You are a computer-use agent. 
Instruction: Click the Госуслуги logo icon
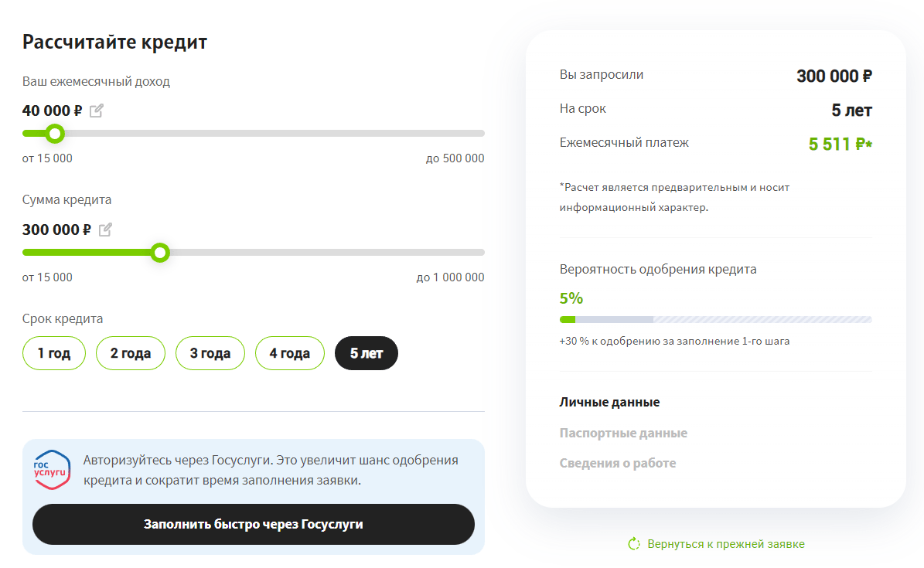click(x=52, y=470)
